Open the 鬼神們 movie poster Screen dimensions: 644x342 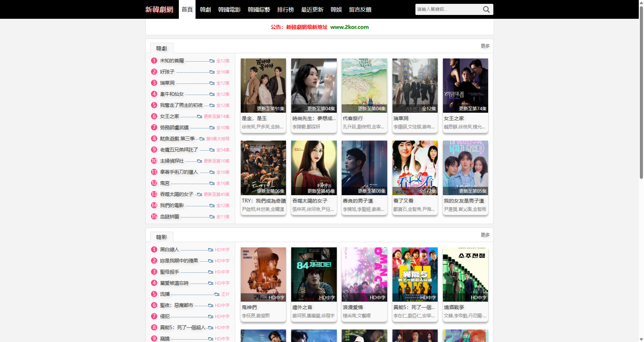[x=263, y=275]
